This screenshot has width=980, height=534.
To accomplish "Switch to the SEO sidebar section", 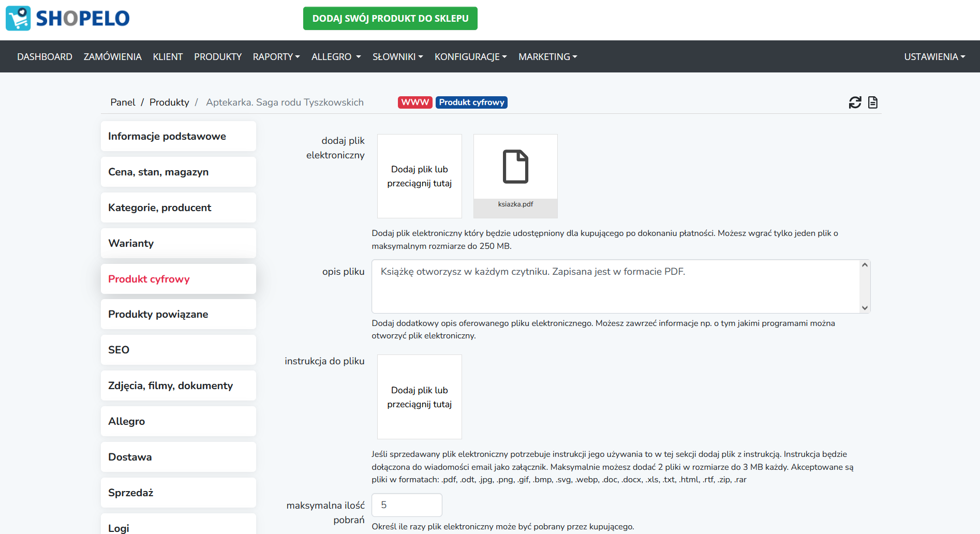I will [x=179, y=350].
